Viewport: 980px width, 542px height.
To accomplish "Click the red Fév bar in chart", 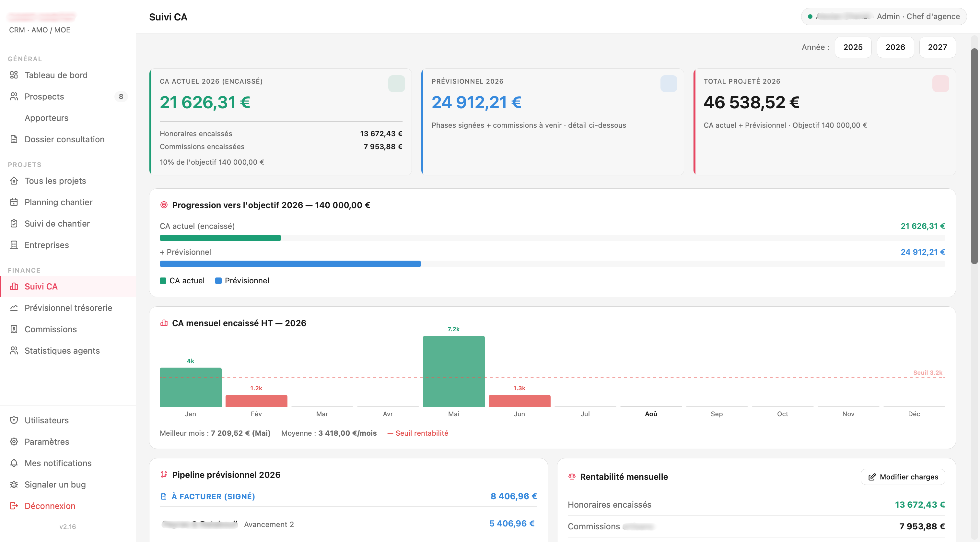I will coord(256,401).
